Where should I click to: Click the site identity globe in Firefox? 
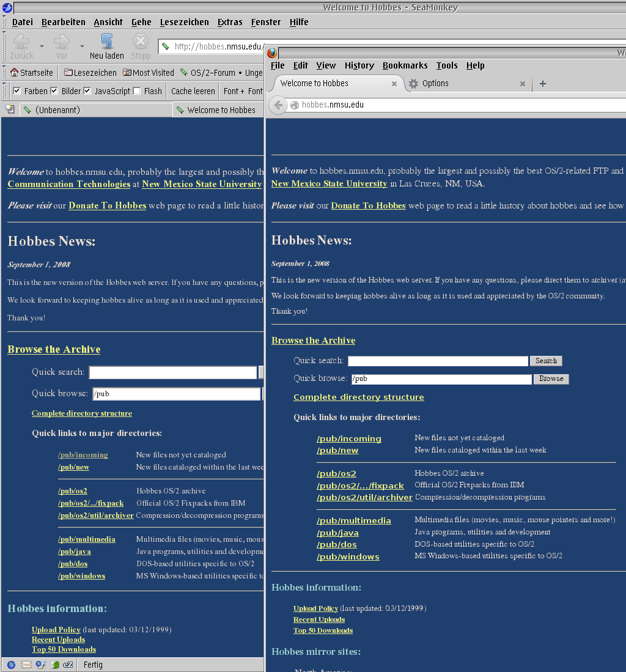pos(295,105)
